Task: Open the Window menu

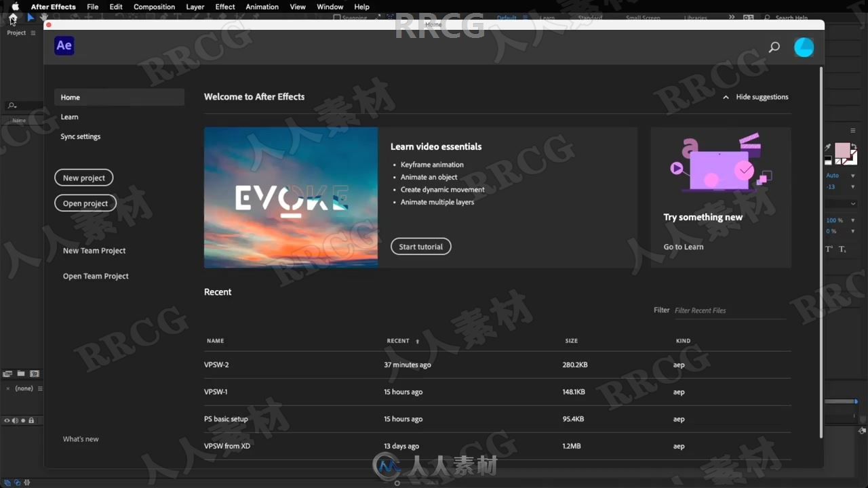Action: [330, 7]
